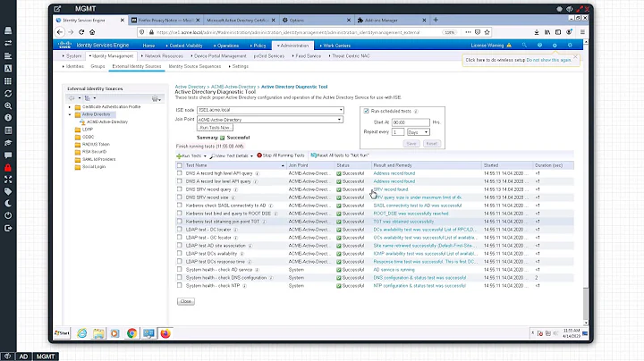Check System health - check NTP row

(180, 286)
